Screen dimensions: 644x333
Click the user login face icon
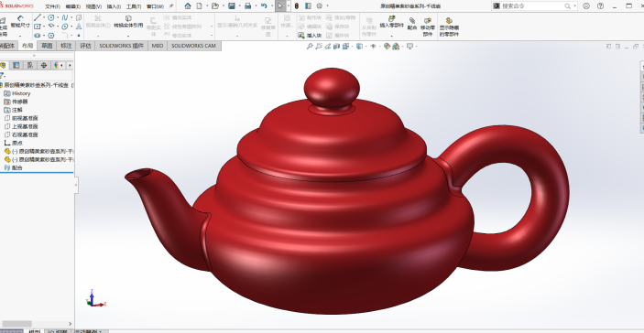pos(586,5)
